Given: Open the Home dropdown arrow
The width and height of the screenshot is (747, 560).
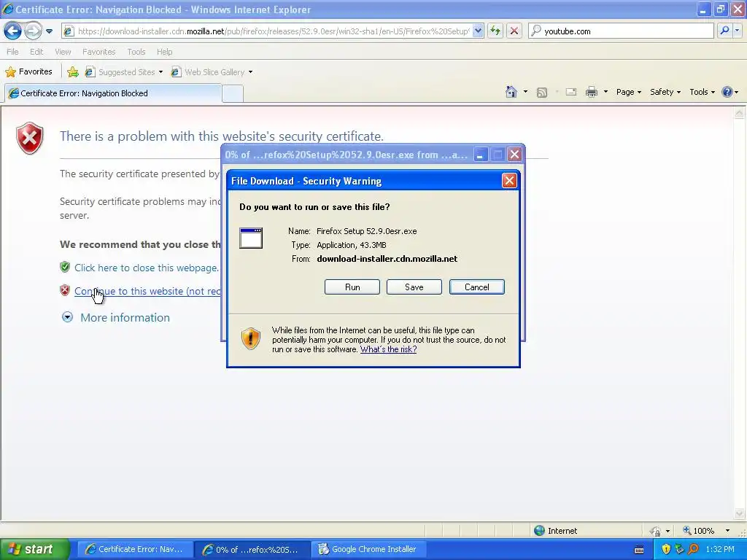Looking at the screenshot, I should 525,92.
